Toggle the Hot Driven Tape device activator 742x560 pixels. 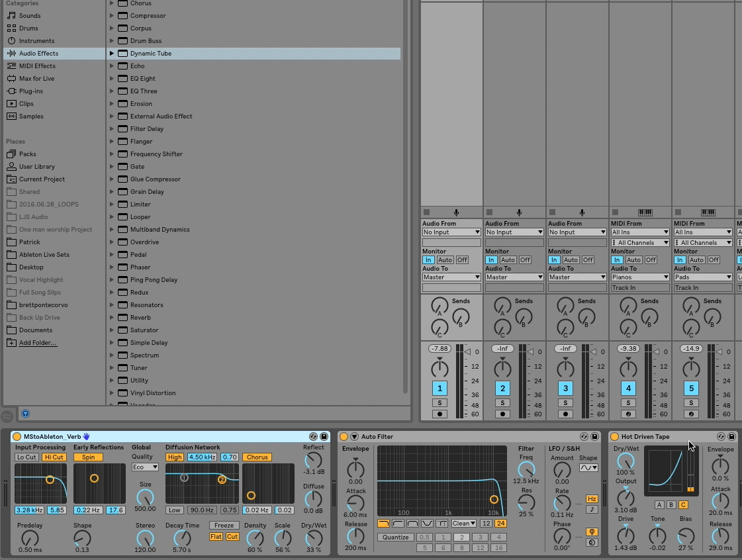pyautogui.click(x=615, y=436)
